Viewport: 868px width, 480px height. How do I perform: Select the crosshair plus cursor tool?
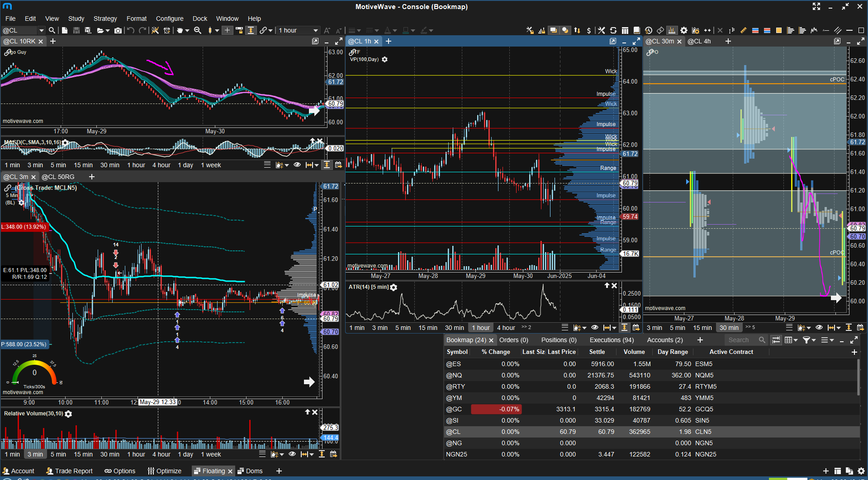pos(227,30)
